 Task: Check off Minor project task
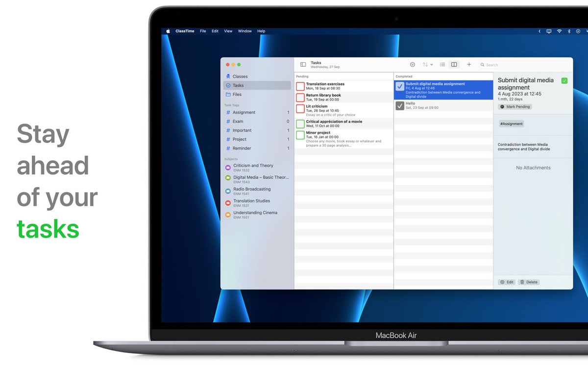click(300, 135)
